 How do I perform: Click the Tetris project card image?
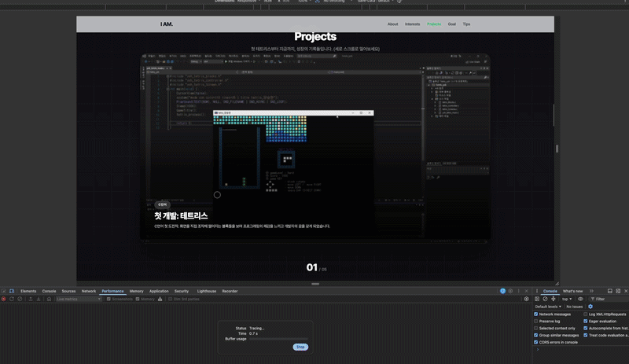click(315, 147)
